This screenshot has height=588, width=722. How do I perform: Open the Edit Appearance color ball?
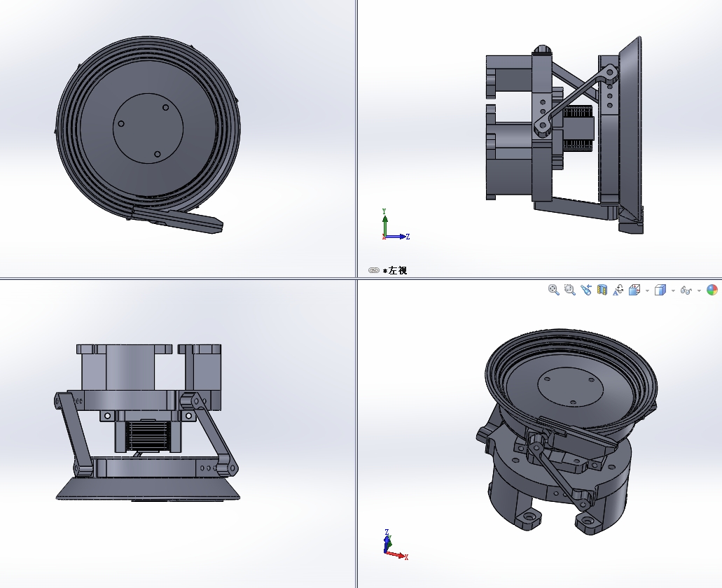[712, 290]
